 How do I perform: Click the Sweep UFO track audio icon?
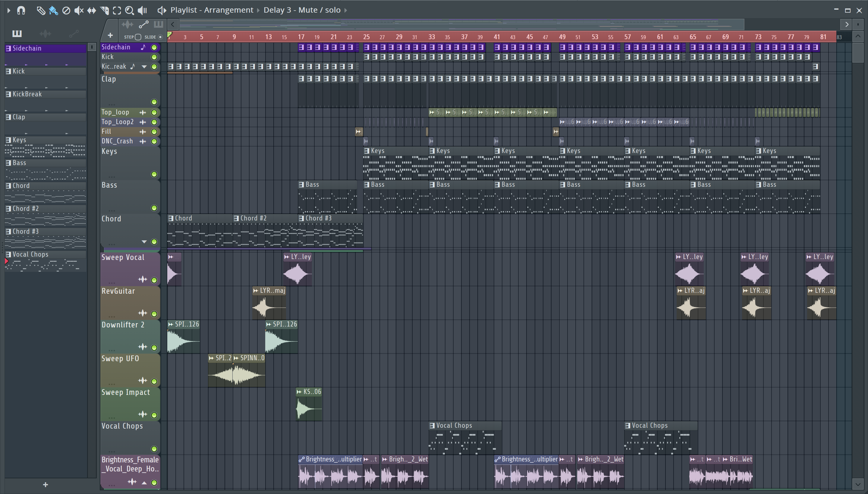[143, 381]
